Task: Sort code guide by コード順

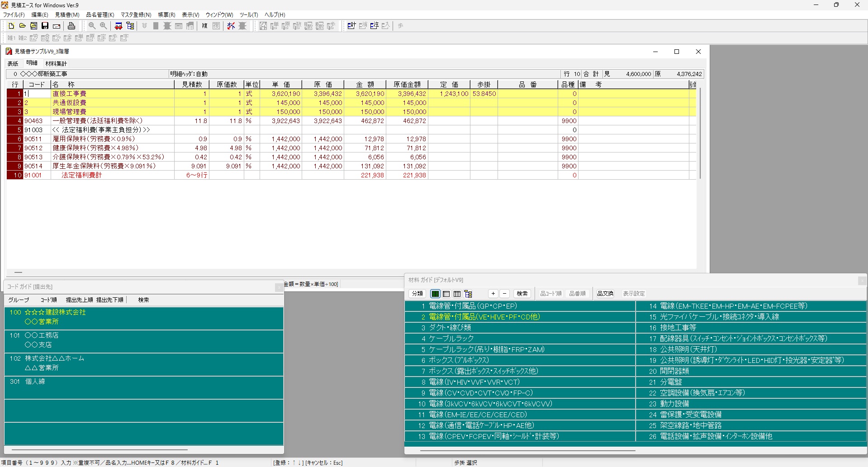Action: [x=49, y=300]
